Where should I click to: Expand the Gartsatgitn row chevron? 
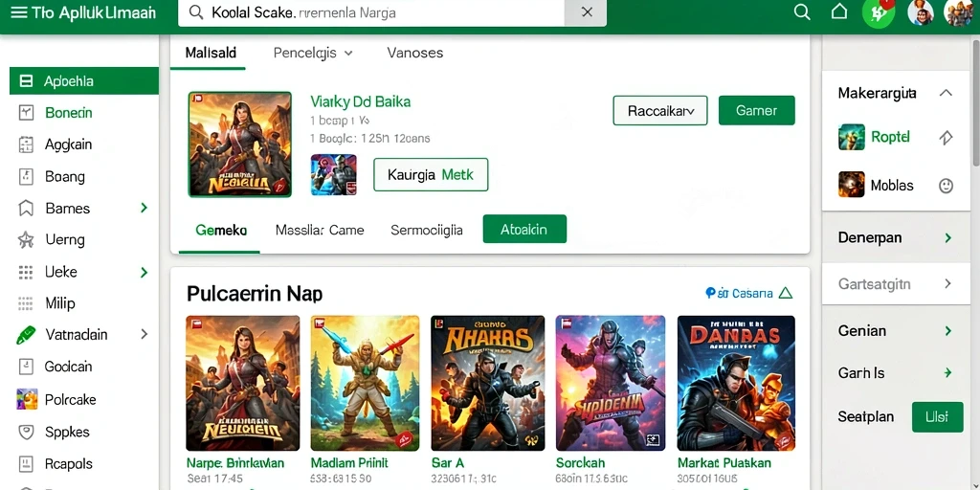pyautogui.click(x=947, y=283)
